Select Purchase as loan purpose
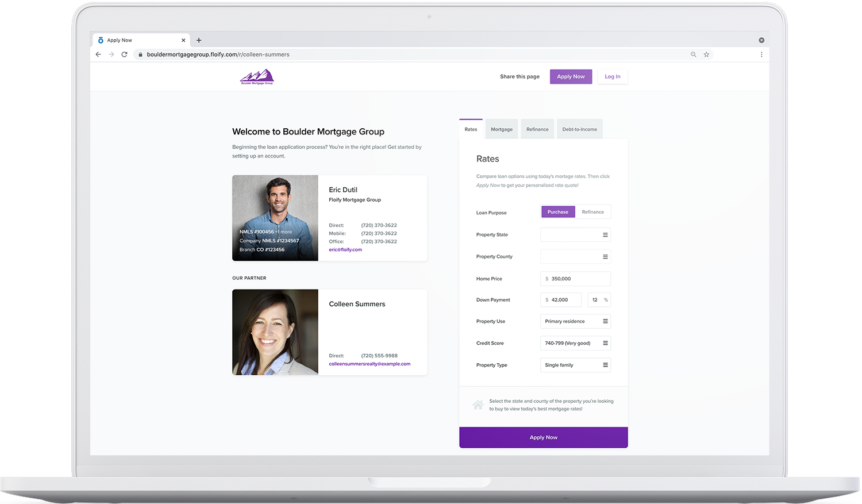The height and width of the screenshot is (504, 862). click(x=557, y=212)
